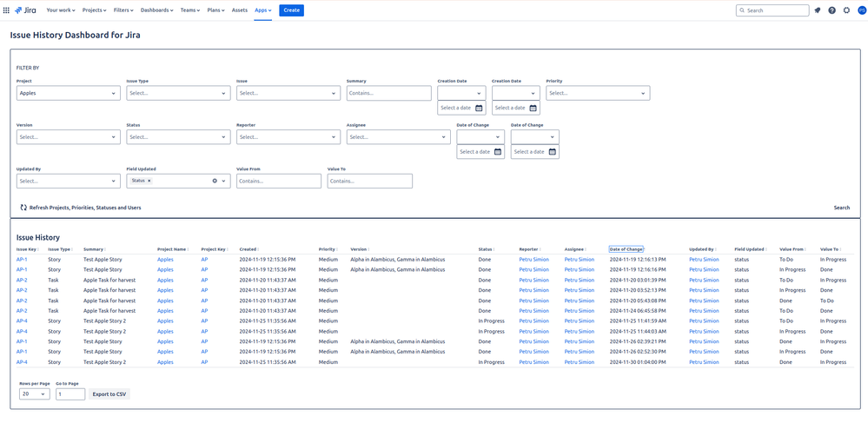The width and height of the screenshot is (868, 423).
Task: Sort by Created column header
Action: coord(249,249)
